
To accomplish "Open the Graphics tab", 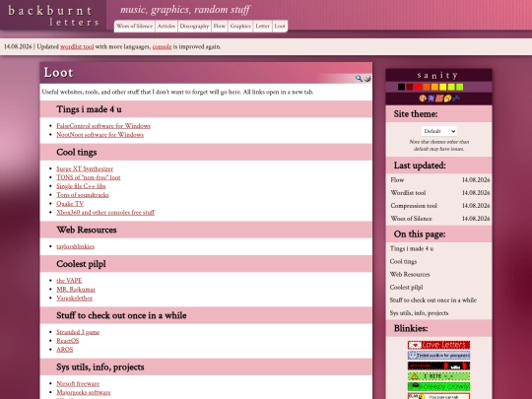I will [x=240, y=27].
